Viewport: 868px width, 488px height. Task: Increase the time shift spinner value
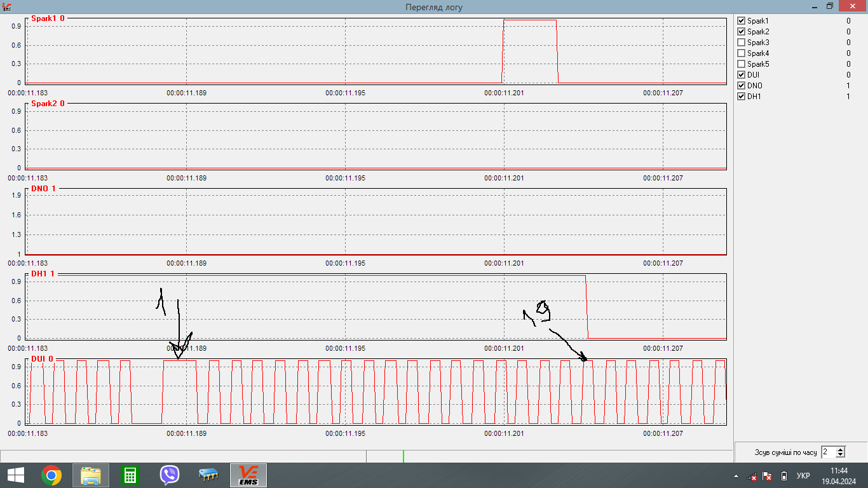pos(841,450)
